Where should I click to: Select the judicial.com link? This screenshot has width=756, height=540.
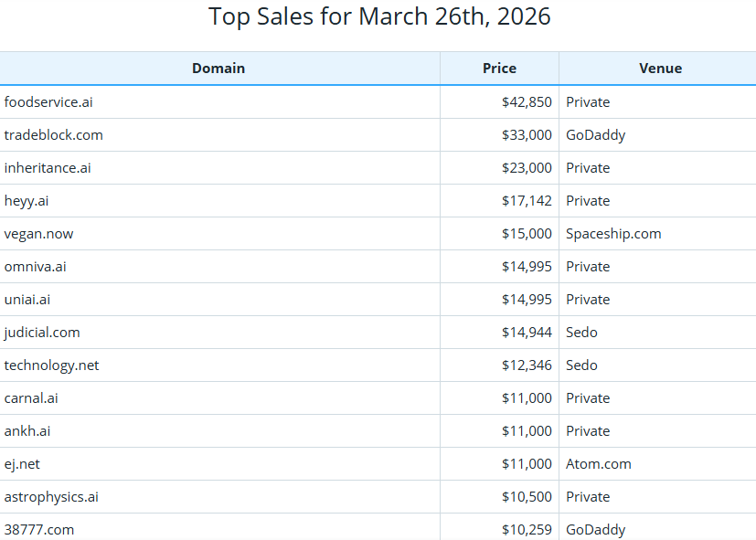tap(41, 332)
